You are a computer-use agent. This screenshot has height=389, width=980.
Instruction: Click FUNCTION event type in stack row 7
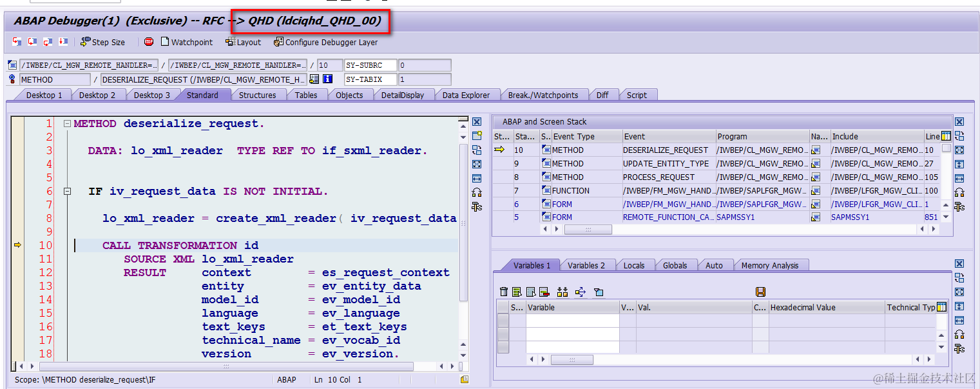(570, 190)
